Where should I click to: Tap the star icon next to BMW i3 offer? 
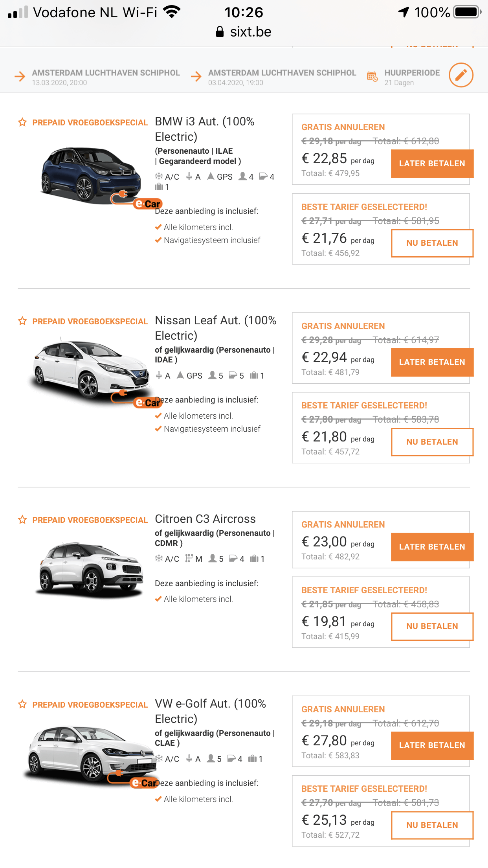[22, 122]
